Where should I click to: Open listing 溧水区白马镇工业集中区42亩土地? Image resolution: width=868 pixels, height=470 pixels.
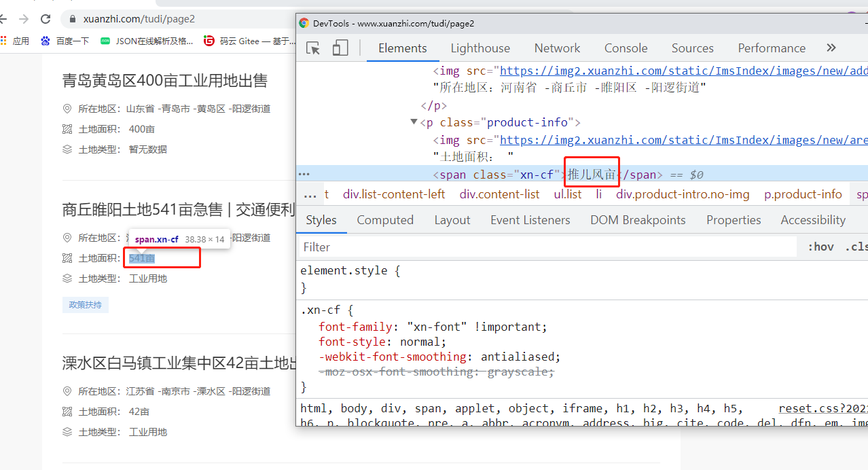click(179, 363)
